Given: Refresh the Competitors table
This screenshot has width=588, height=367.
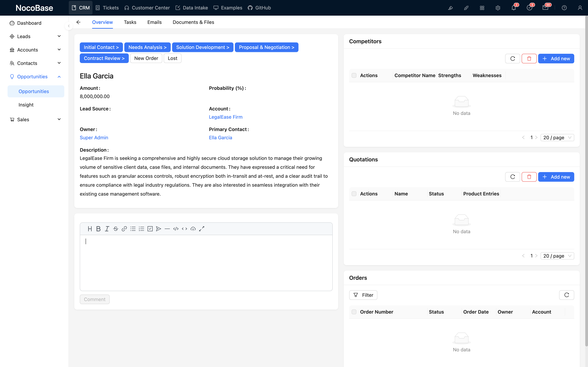Looking at the screenshot, I should (512, 58).
